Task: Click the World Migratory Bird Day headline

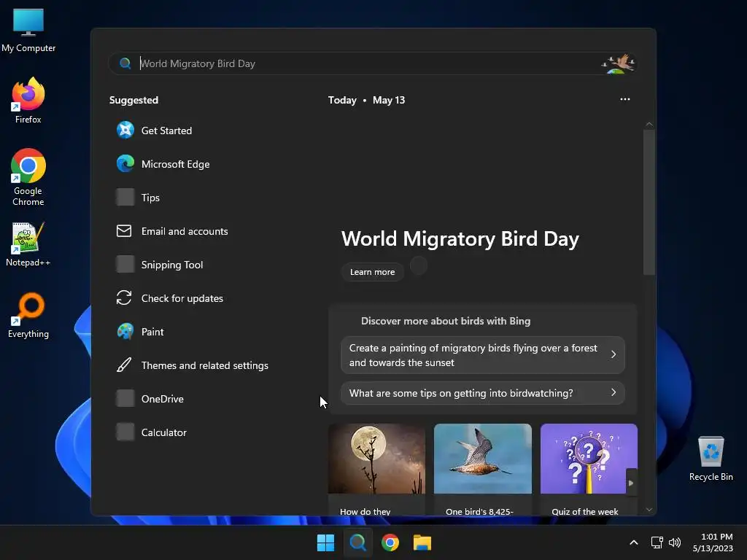Action: point(460,238)
